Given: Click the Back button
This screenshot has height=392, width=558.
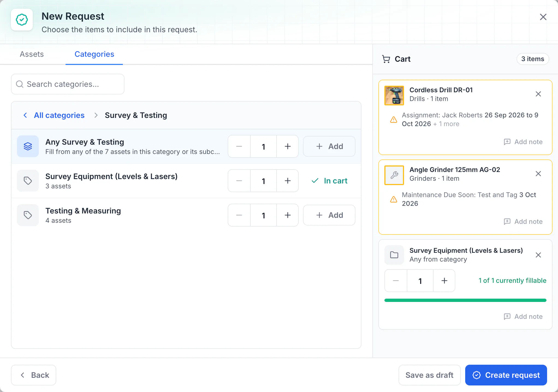Looking at the screenshot, I should tap(34, 375).
